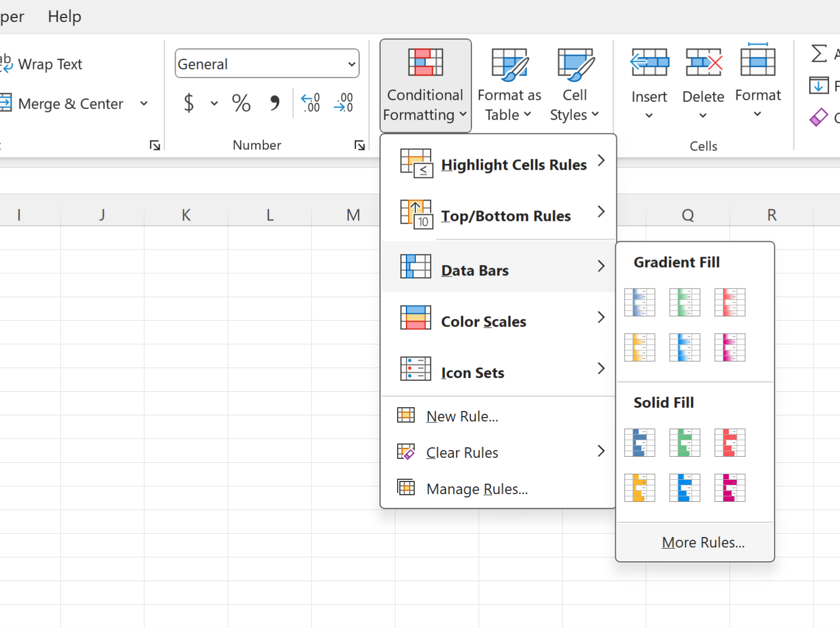Click the Increase Decimal icon
This screenshot has height=628, width=840.
click(x=311, y=103)
